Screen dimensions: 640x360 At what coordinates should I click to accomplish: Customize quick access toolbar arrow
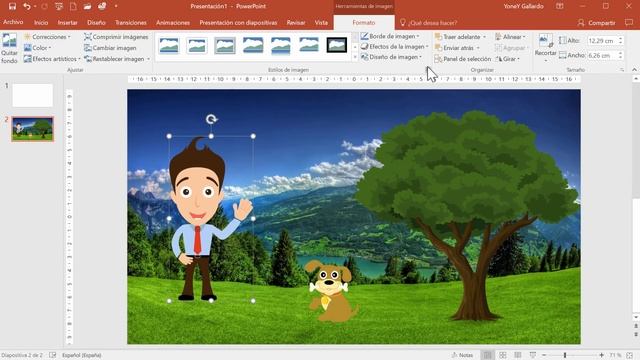pos(116,6)
